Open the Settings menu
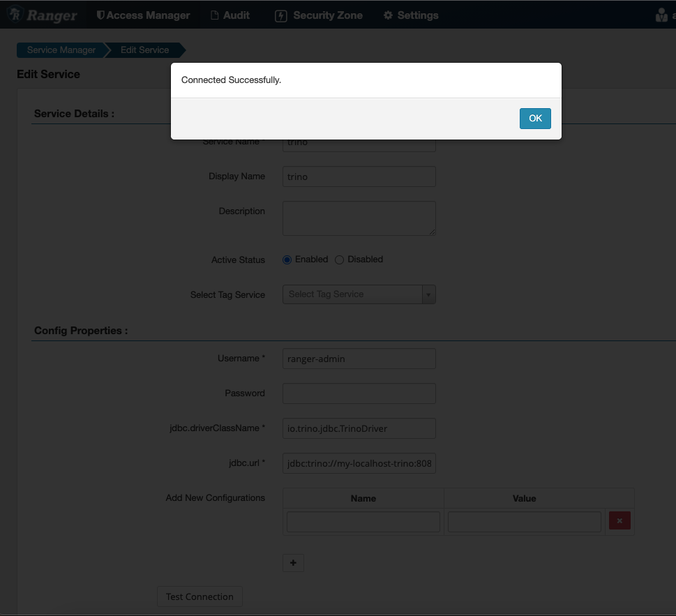 coord(411,15)
